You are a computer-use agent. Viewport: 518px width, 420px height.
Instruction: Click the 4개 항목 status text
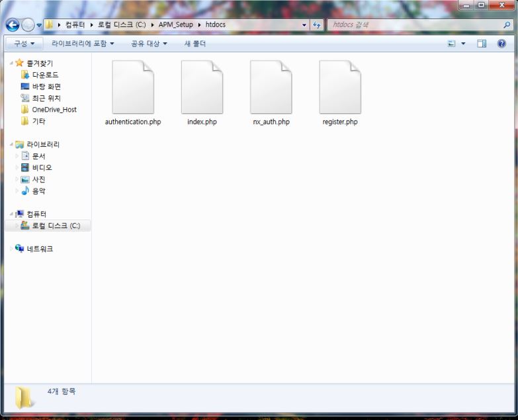coord(62,392)
